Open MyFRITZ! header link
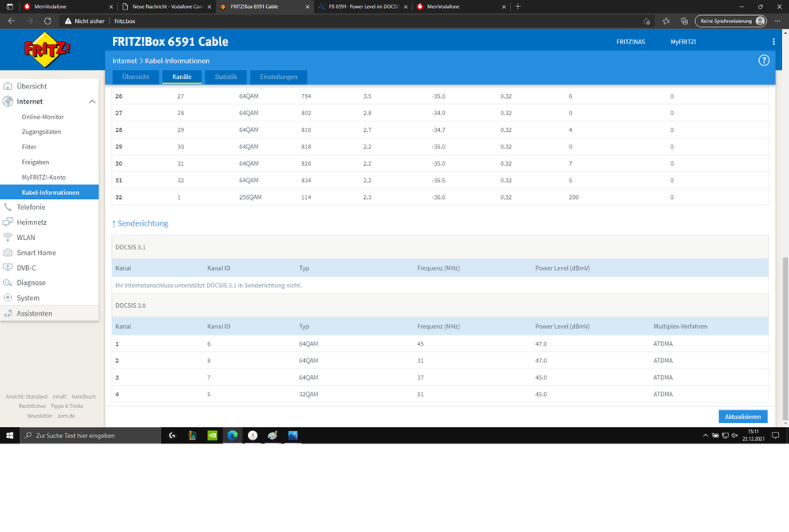Image resolution: width=789 pixels, height=532 pixels. point(683,42)
